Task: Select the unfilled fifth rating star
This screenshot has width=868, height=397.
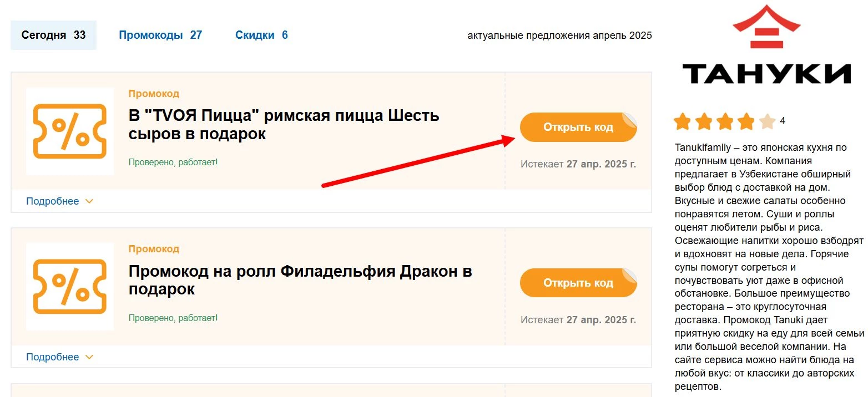Action: (x=768, y=120)
